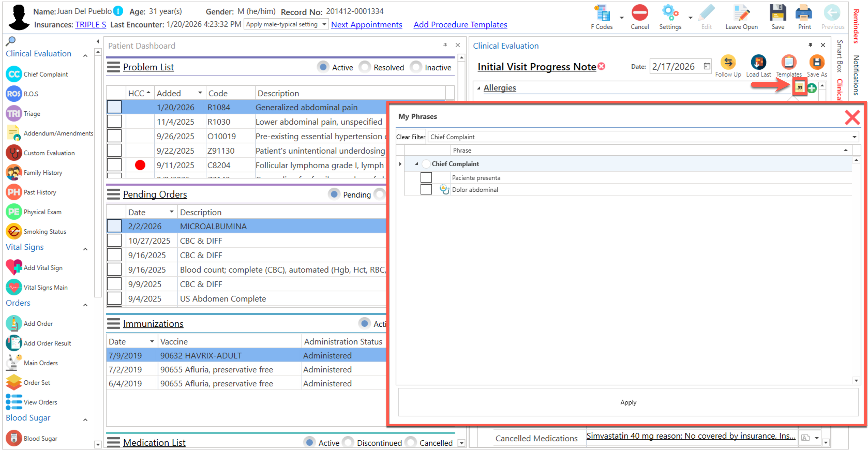
Task: Open the male-typical setting dropdown
Action: [x=324, y=24]
